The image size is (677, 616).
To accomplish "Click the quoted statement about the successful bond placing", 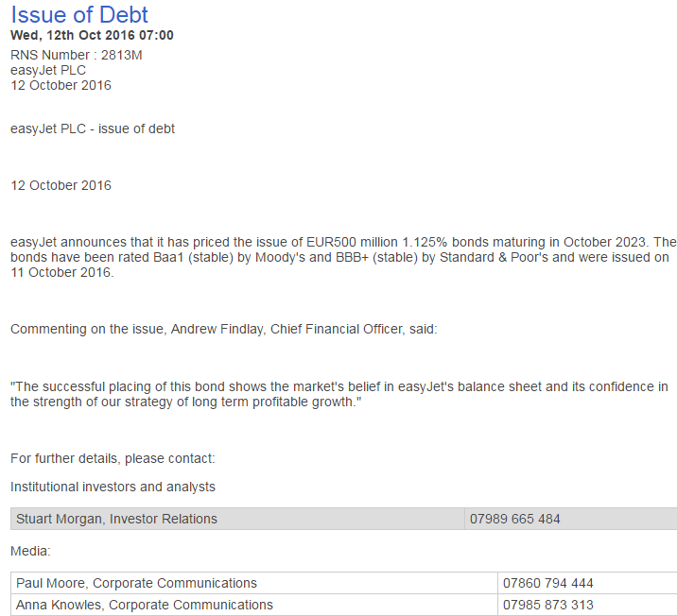I will [x=338, y=394].
